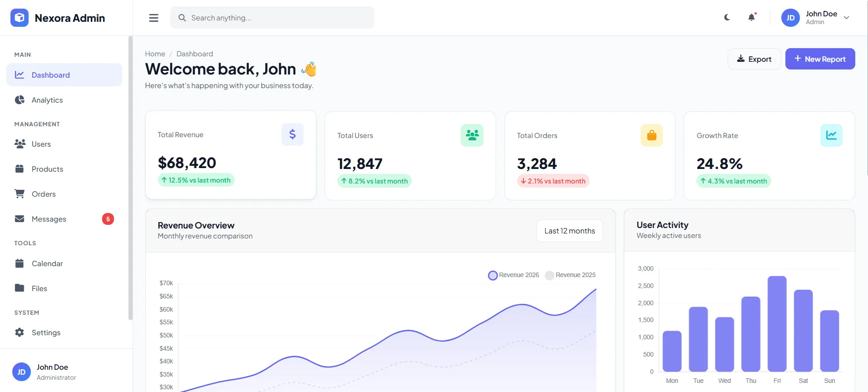
Task: Expand the John Doe profile chevron
Action: click(846, 18)
